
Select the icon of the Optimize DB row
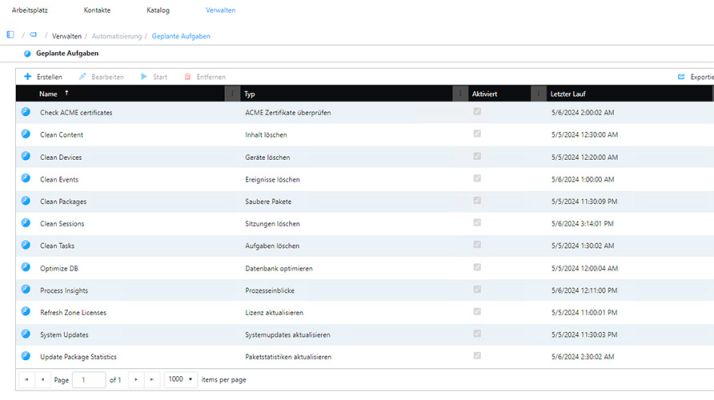tap(26, 267)
